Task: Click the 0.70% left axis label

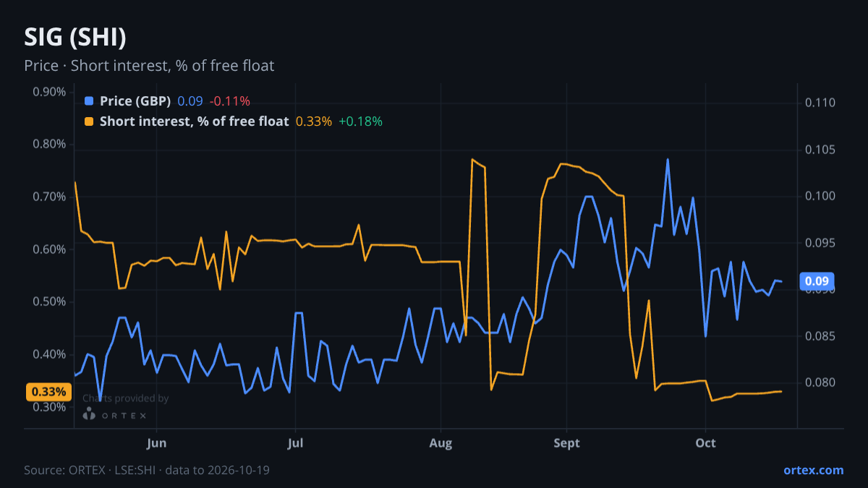Action: 49,197
